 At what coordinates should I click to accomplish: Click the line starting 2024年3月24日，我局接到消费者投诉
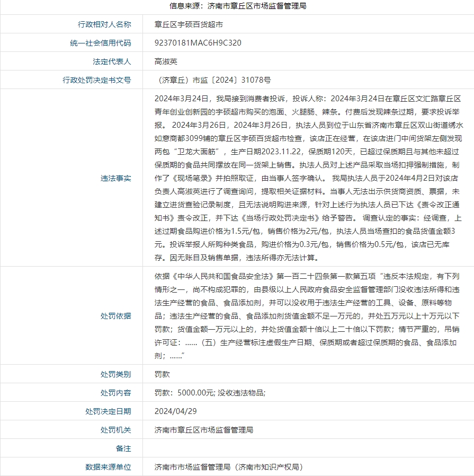[x=308, y=99]
